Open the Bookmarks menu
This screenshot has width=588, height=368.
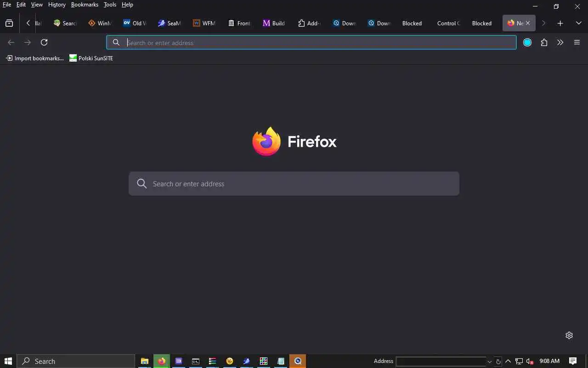[85, 5]
